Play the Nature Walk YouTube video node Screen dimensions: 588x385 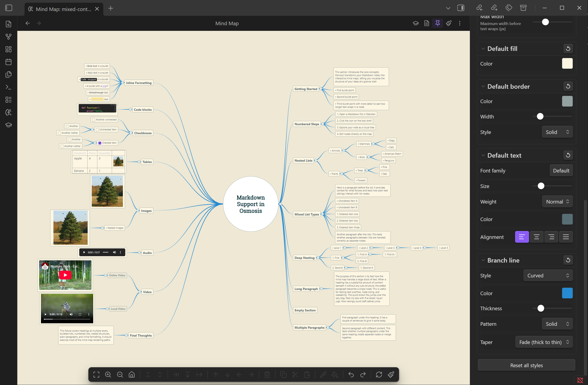pos(65,275)
